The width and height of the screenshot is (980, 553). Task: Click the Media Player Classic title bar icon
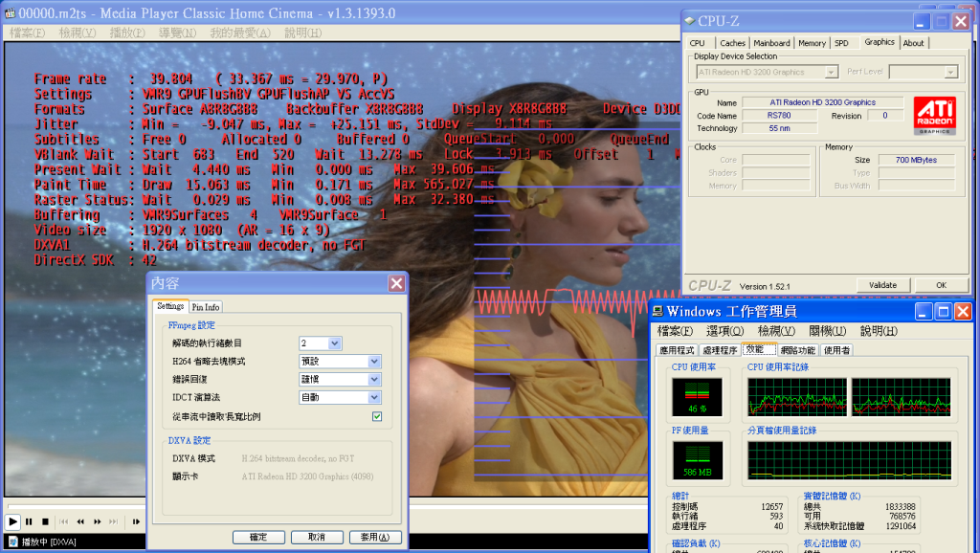pos(10,13)
